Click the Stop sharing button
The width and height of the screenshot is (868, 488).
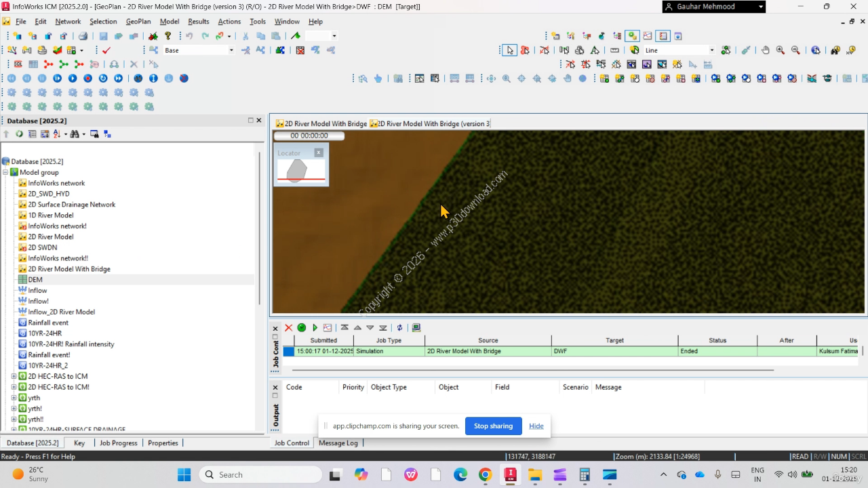(493, 426)
